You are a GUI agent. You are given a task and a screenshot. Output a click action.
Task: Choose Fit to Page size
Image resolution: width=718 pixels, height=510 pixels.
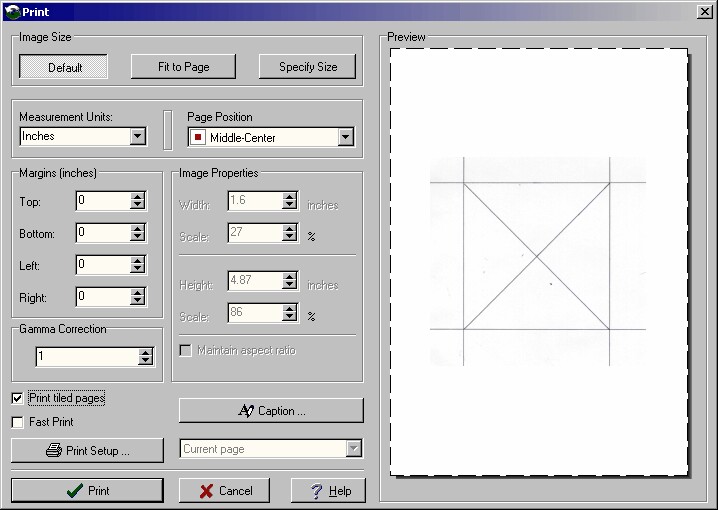click(x=183, y=67)
